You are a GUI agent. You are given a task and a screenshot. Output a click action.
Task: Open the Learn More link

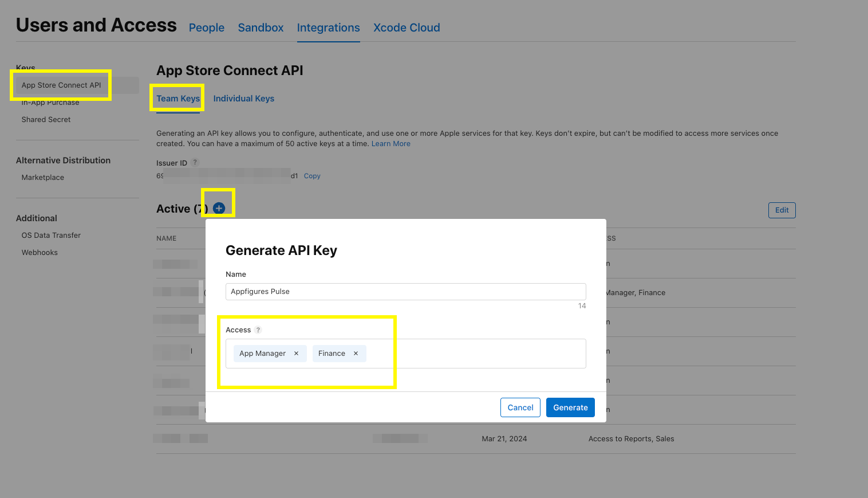click(390, 143)
